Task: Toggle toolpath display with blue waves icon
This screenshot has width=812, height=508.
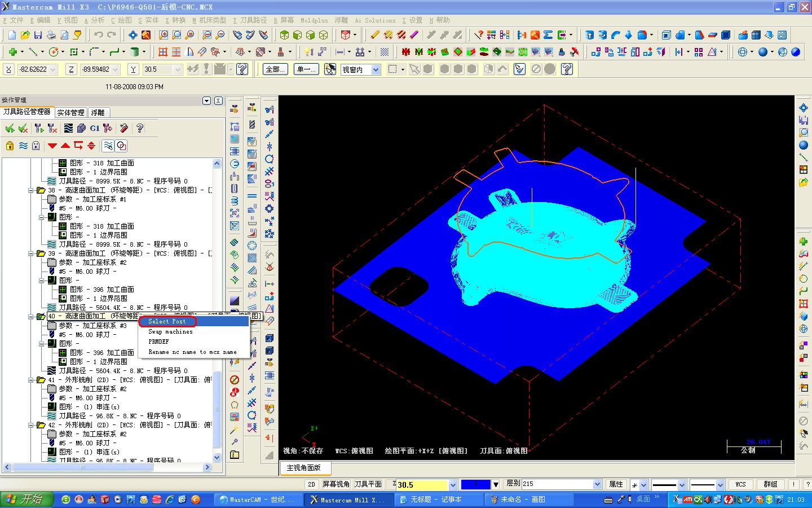Action: coord(23,146)
